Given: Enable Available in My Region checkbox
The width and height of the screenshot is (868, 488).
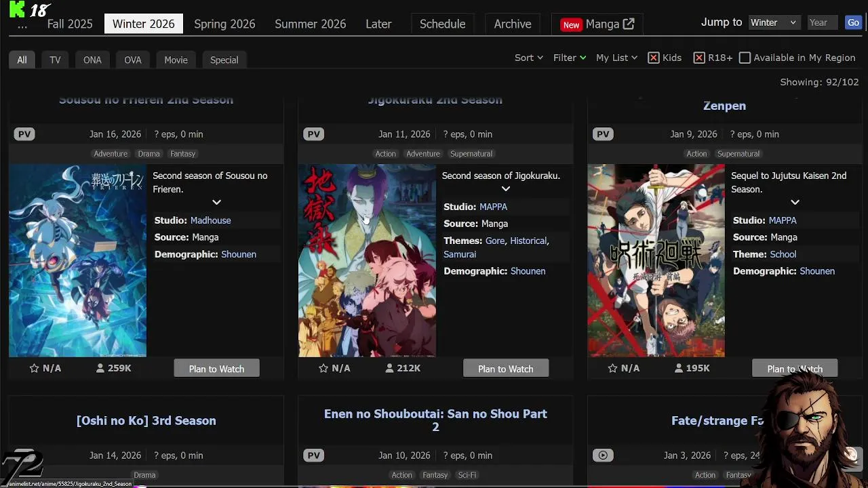Looking at the screenshot, I should click(x=745, y=58).
